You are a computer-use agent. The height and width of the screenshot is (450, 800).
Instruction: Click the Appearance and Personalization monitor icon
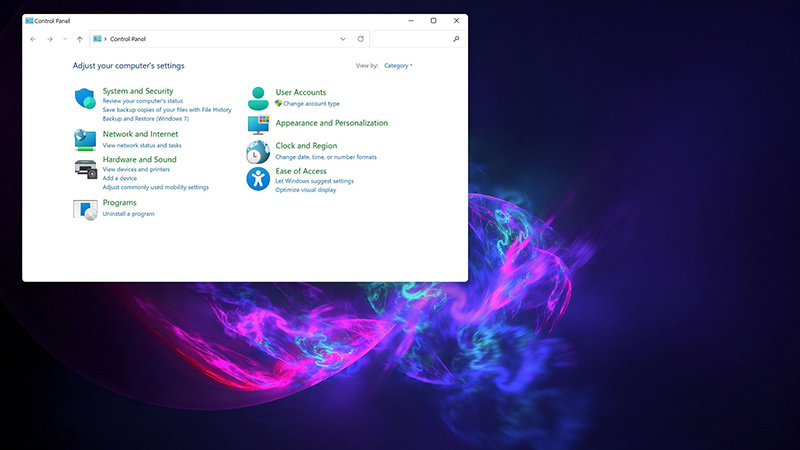[x=258, y=124]
